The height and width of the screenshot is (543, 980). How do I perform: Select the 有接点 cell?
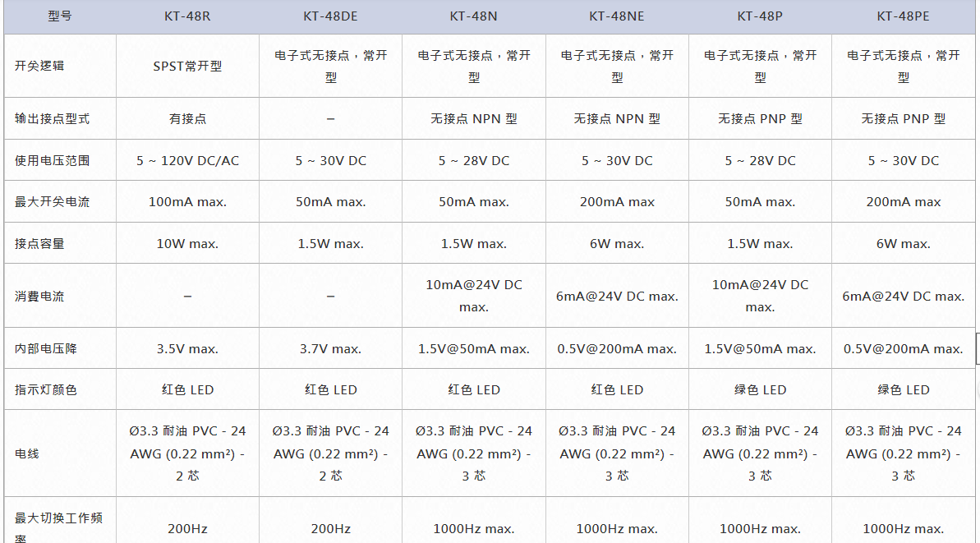click(187, 119)
